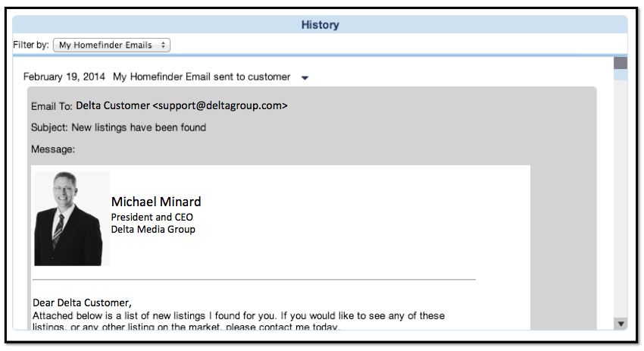Click Michael Minard's profile photo

click(x=72, y=218)
